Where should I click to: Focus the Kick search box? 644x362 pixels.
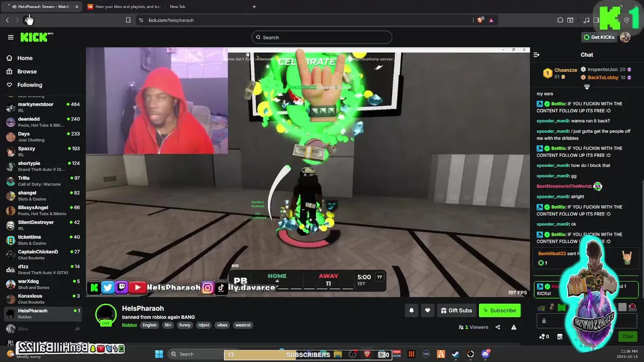tap(322, 37)
